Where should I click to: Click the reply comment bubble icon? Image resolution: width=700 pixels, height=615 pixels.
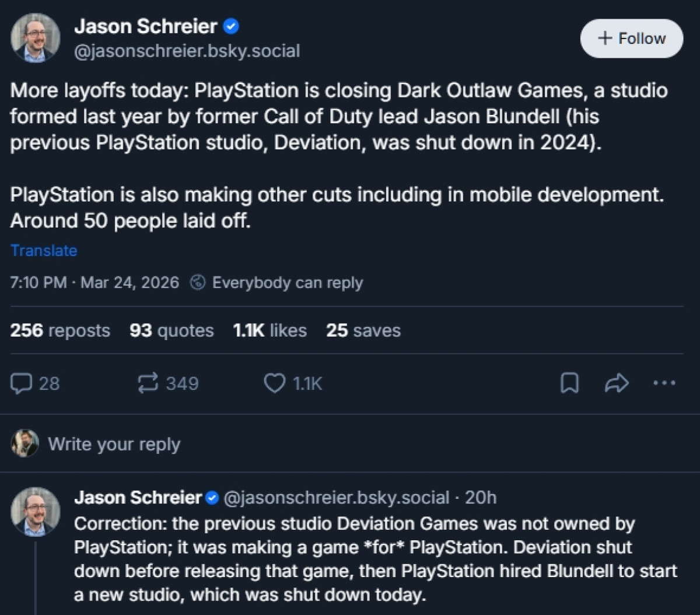pyautogui.click(x=22, y=383)
